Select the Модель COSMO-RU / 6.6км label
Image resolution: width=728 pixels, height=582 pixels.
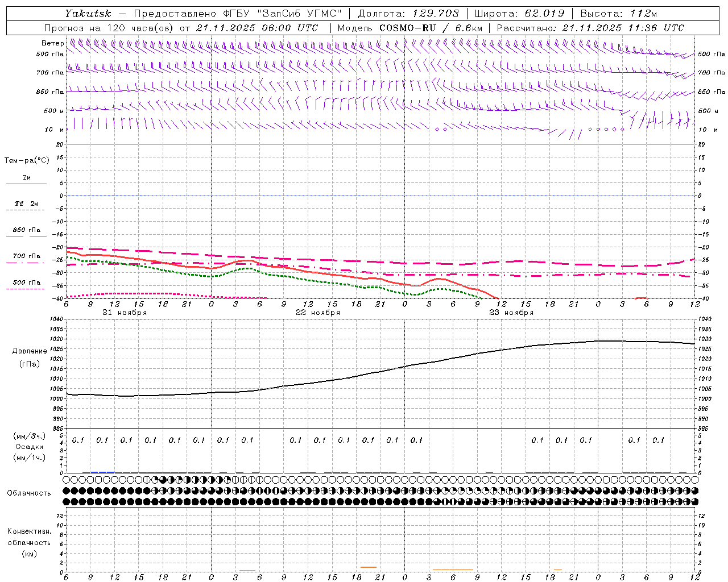[x=410, y=28]
